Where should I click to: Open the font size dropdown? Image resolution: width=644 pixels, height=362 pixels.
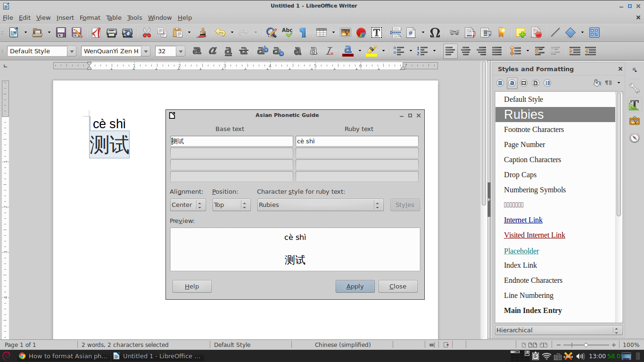pyautogui.click(x=181, y=51)
